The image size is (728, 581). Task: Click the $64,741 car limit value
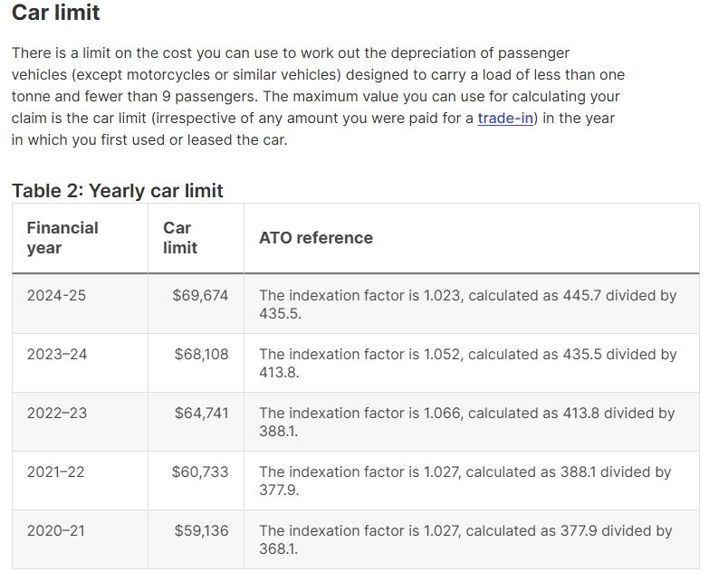point(201,413)
